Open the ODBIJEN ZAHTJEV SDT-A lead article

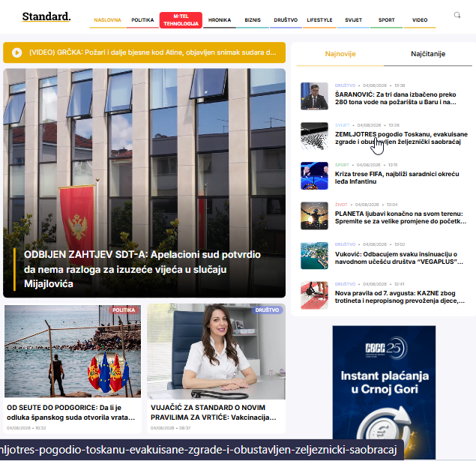point(142,269)
